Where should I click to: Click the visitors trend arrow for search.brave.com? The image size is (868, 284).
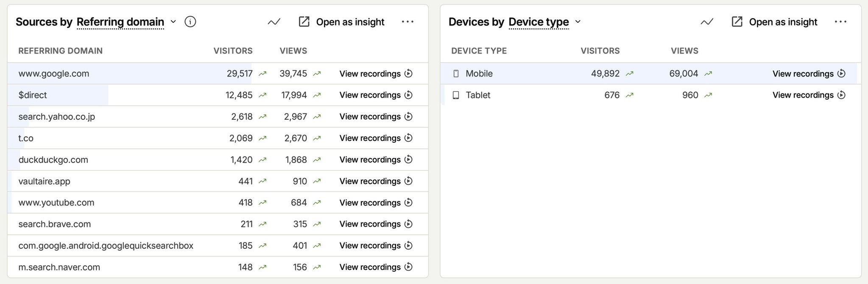(262, 224)
